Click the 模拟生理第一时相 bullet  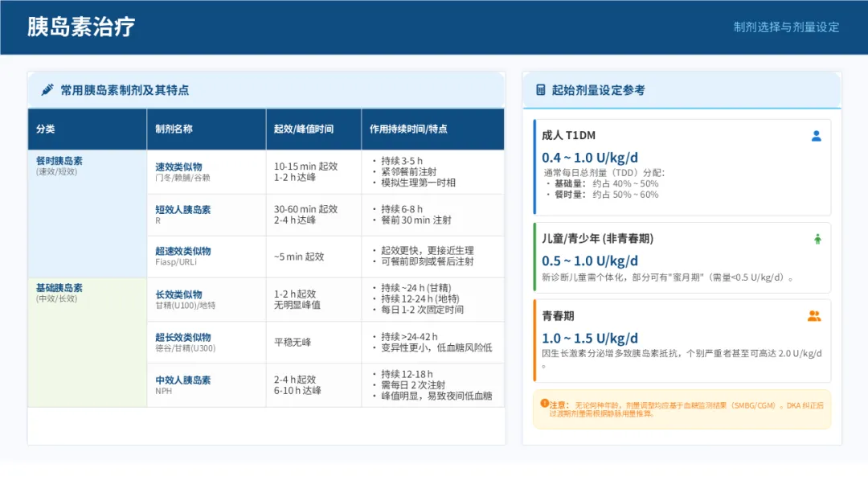click(418, 183)
